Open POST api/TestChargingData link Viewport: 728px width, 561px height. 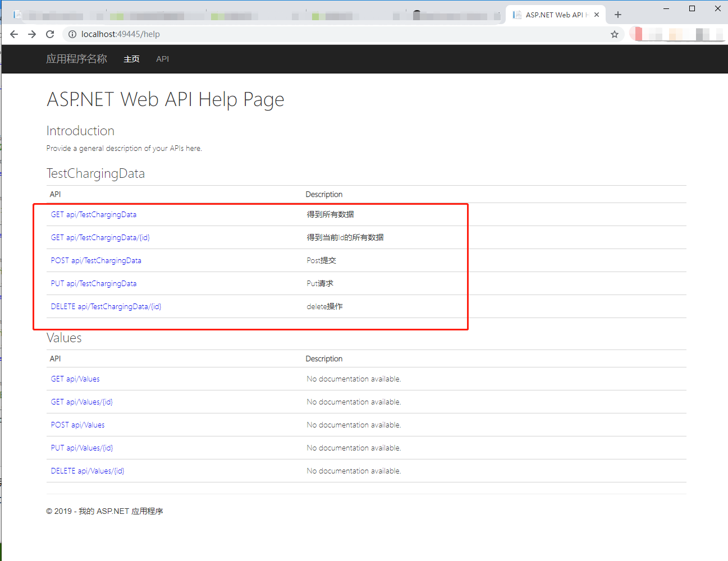[96, 260]
